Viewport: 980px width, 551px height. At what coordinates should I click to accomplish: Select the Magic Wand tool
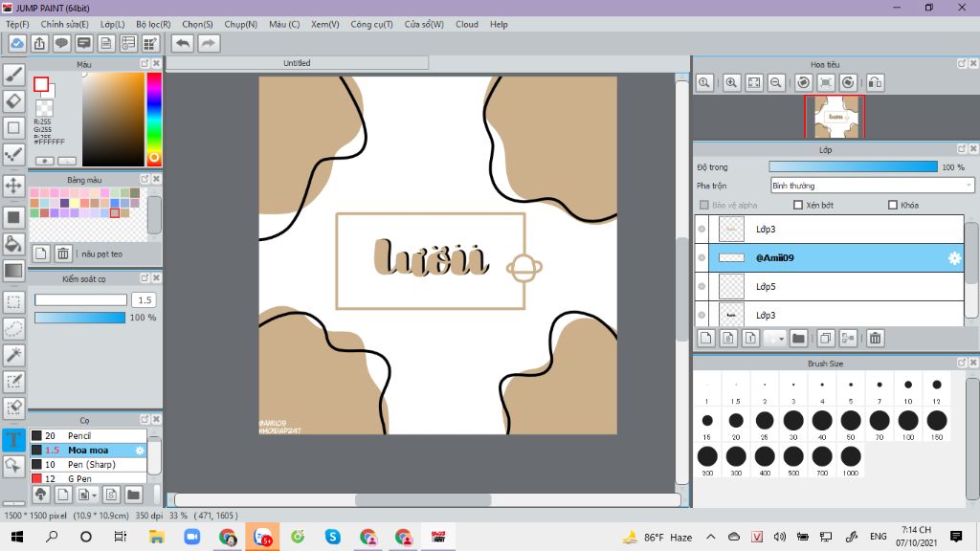tap(13, 355)
